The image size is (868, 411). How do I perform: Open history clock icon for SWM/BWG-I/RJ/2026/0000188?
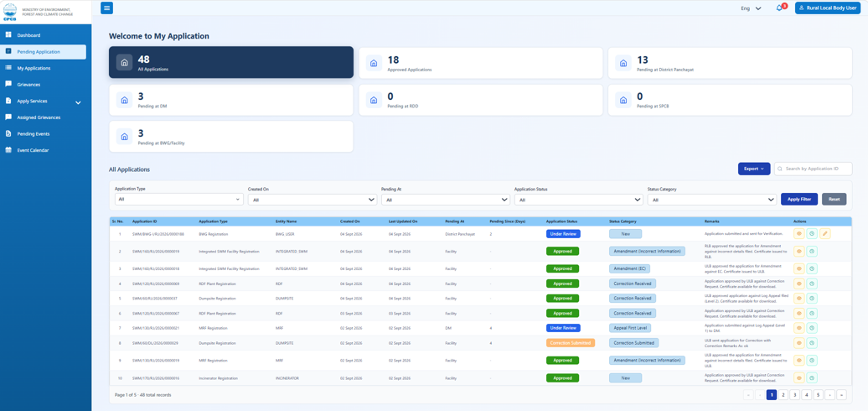point(812,234)
